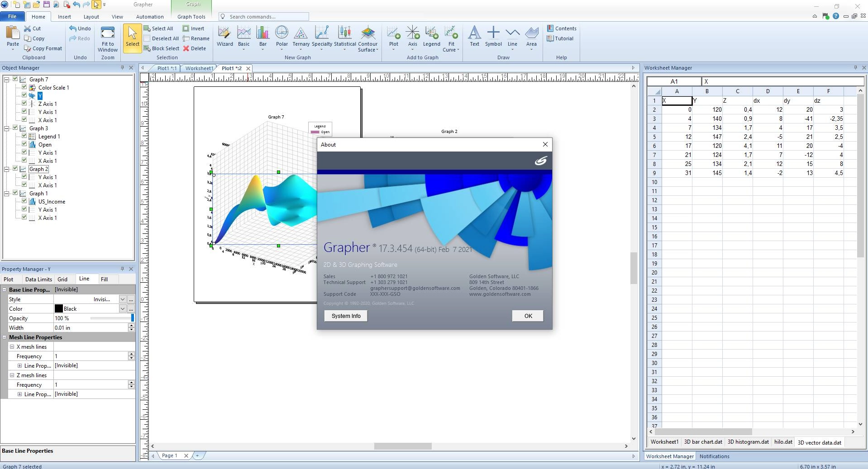The image size is (868, 469).
Task: Select the Area draw tool
Action: click(x=531, y=37)
